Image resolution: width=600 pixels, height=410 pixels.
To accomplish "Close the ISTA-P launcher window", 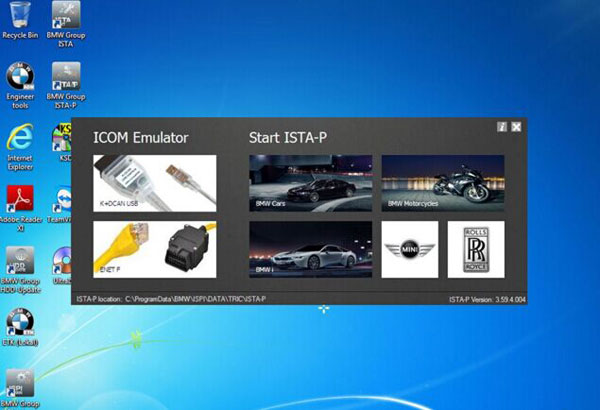I will pos(516,127).
